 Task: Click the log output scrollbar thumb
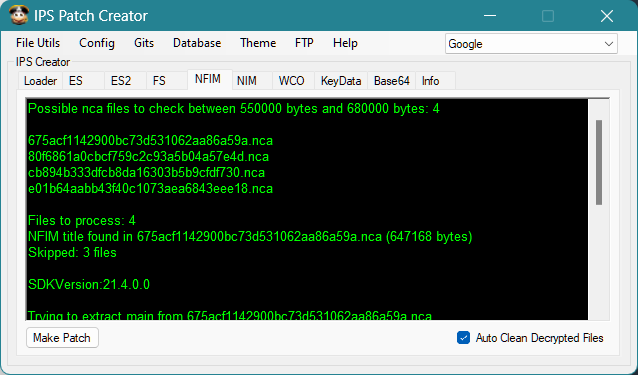pyautogui.click(x=599, y=162)
